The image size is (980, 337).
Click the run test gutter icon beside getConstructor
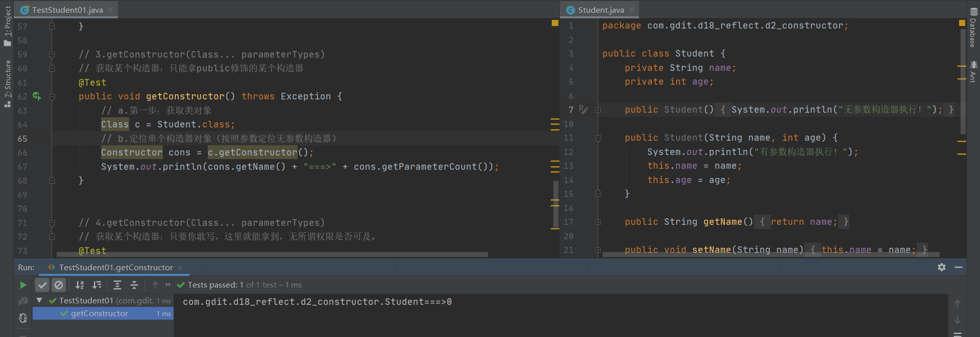click(37, 96)
